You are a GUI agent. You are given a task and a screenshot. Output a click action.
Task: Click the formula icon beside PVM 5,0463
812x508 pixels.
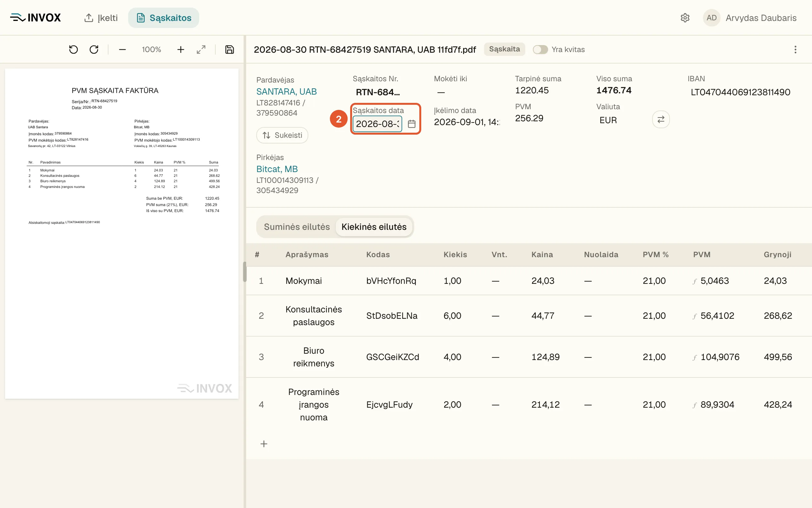click(695, 282)
